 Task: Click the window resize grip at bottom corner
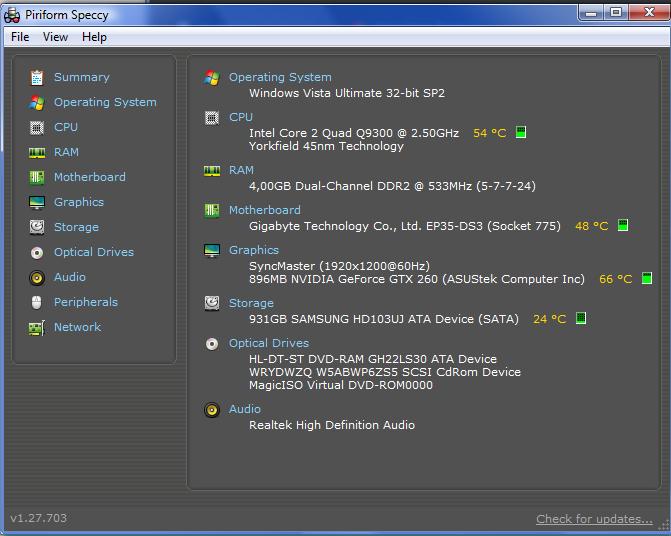(664, 526)
